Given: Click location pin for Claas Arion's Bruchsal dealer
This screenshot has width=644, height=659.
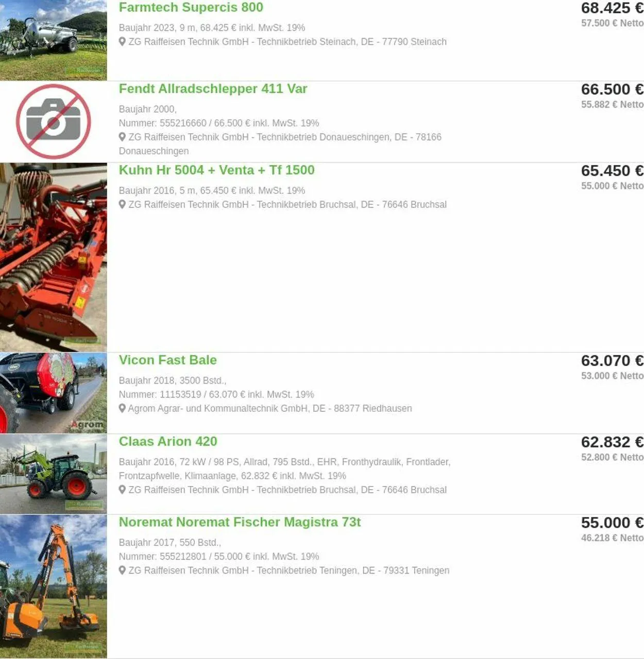Looking at the screenshot, I should (x=122, y=490).
